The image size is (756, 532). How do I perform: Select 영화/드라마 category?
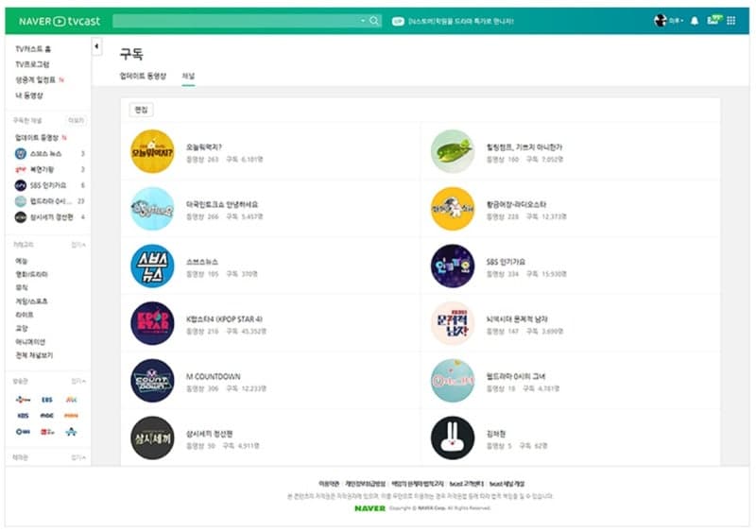pyautogui.click(x=31, y=274)
